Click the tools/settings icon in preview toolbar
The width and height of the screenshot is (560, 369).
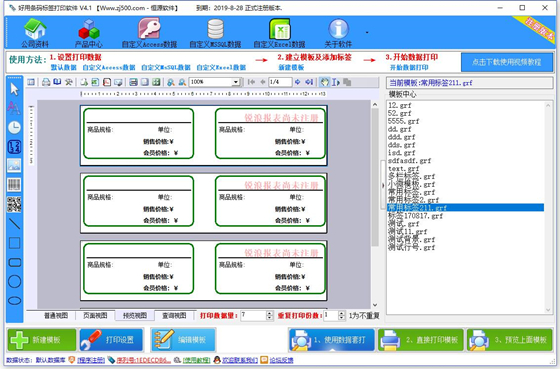click(x=69, y=82)
